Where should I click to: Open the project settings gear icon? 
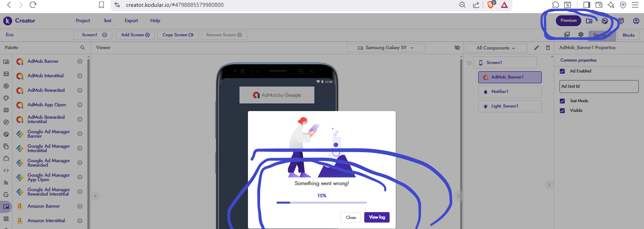581,35
